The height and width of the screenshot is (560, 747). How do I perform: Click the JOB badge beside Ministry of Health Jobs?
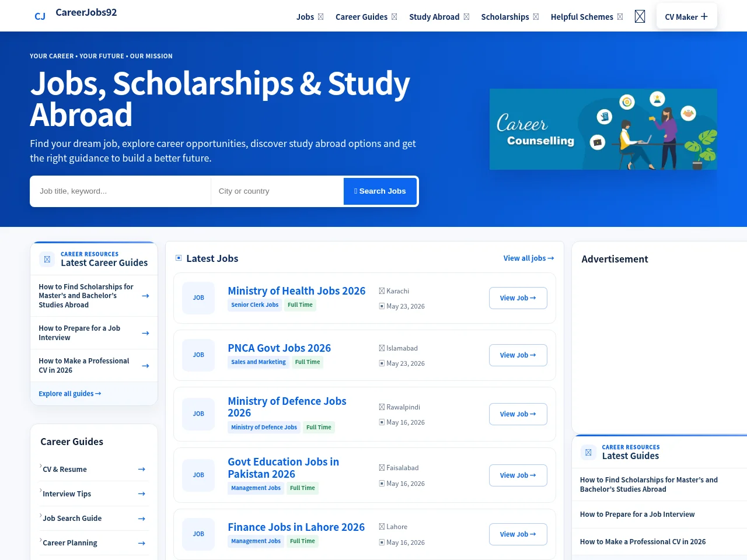198,297
